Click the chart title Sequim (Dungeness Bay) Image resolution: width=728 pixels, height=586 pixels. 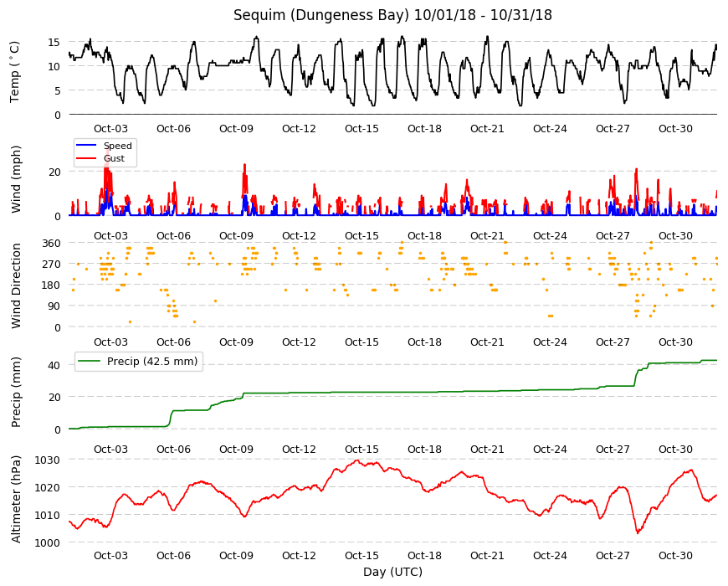321,15
